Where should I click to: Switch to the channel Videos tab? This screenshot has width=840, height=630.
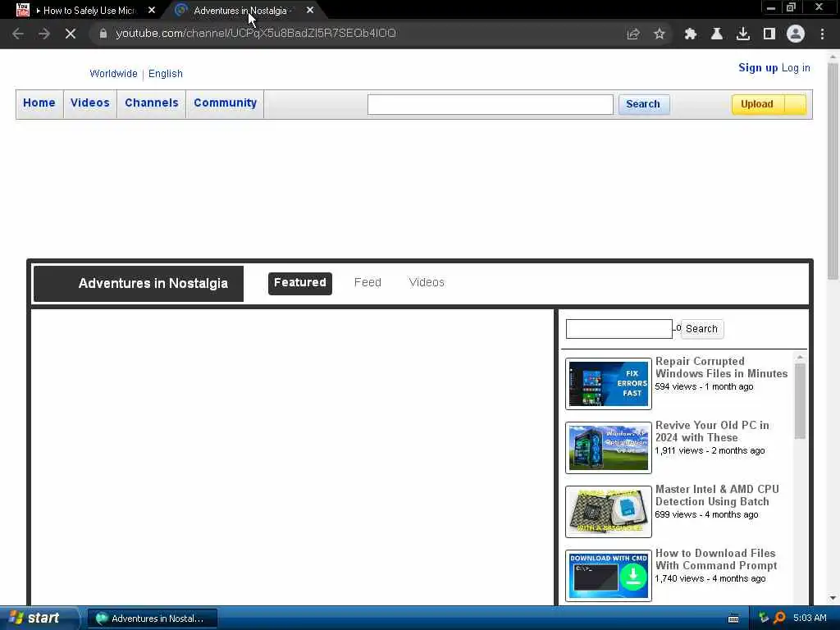point(427,282)
